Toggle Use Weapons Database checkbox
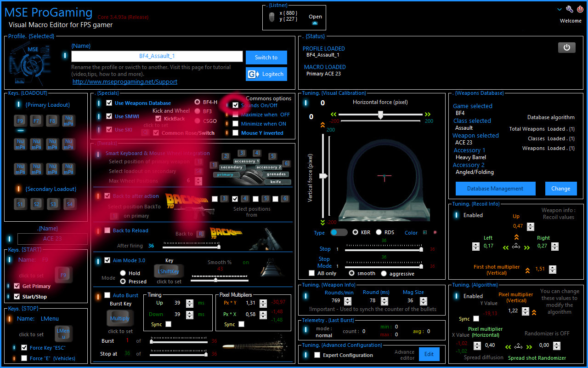Viewport: 588px width, 368px height. (x=109, y=103)
